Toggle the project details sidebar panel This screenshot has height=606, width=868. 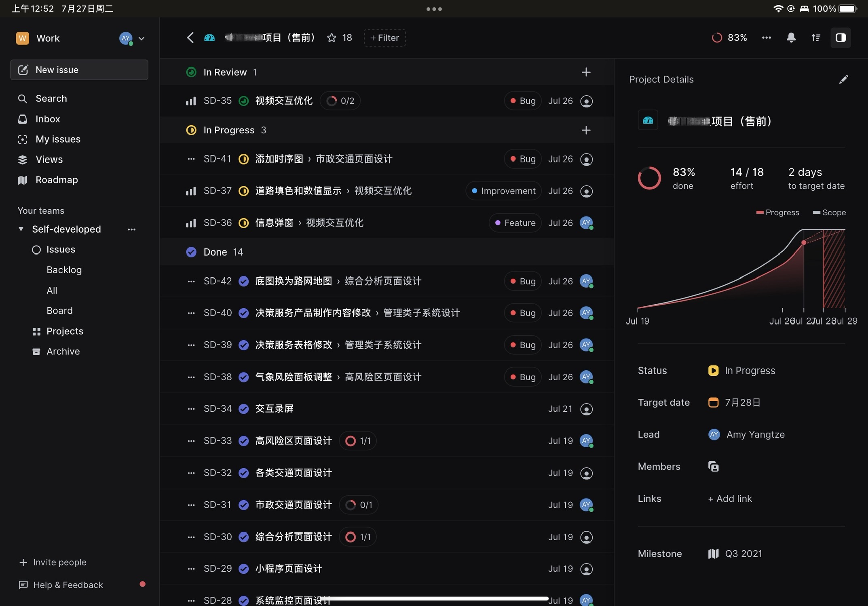point(841,38)
